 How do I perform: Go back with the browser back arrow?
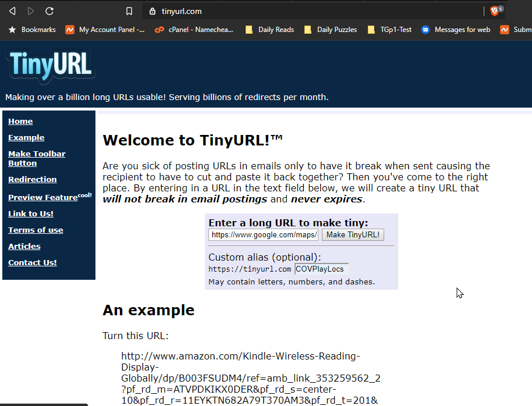pos(13,11)
